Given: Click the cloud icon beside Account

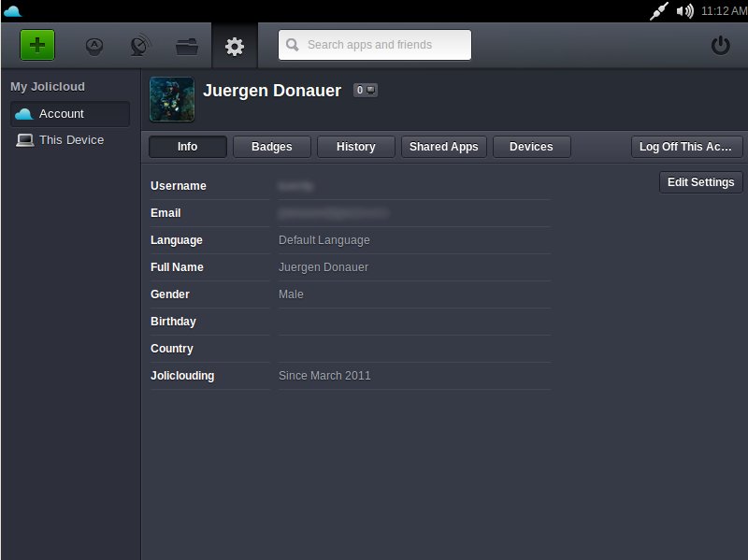Looking at the screenshot, I should click(24, 114).
